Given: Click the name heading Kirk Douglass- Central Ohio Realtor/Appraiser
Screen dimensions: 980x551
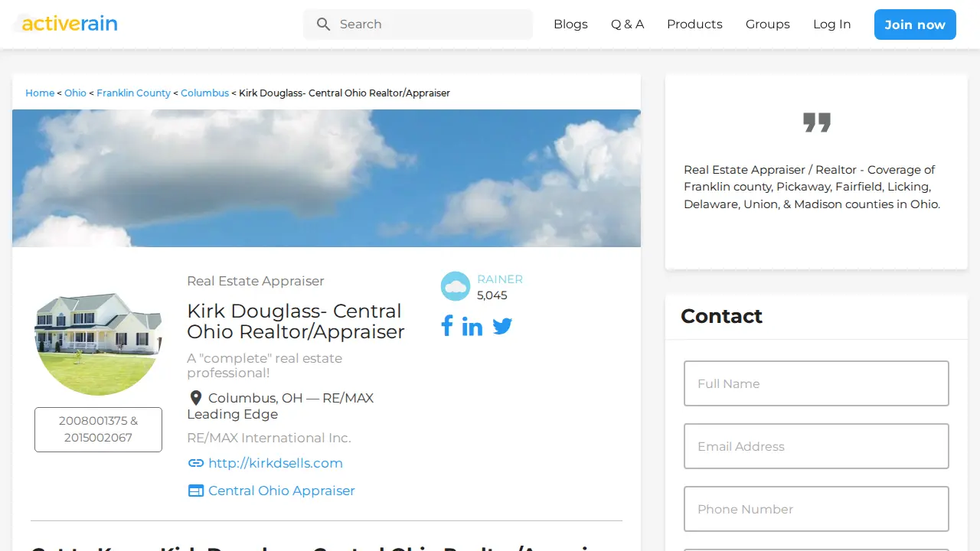Looking at the screenshot, I should click(296, 321).
